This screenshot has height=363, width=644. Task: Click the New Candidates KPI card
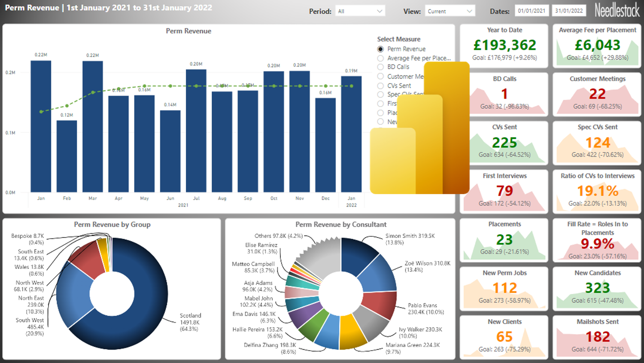pos(597,288)
